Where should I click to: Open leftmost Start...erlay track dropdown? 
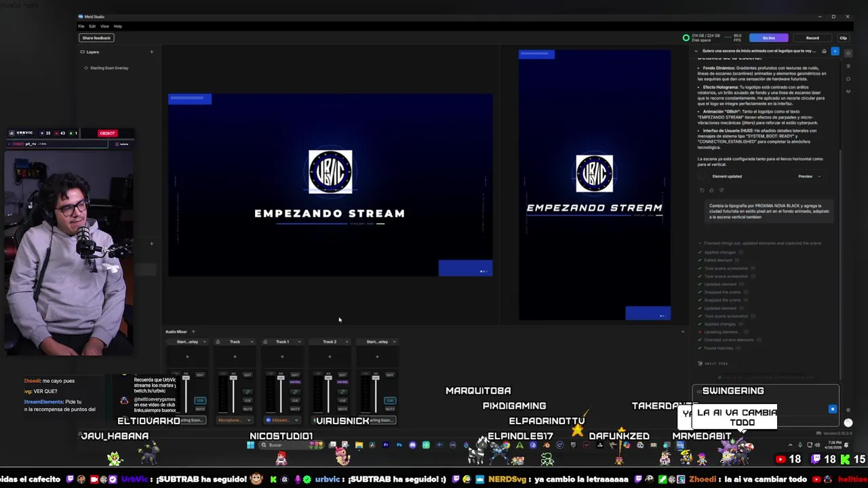(204, 342)
